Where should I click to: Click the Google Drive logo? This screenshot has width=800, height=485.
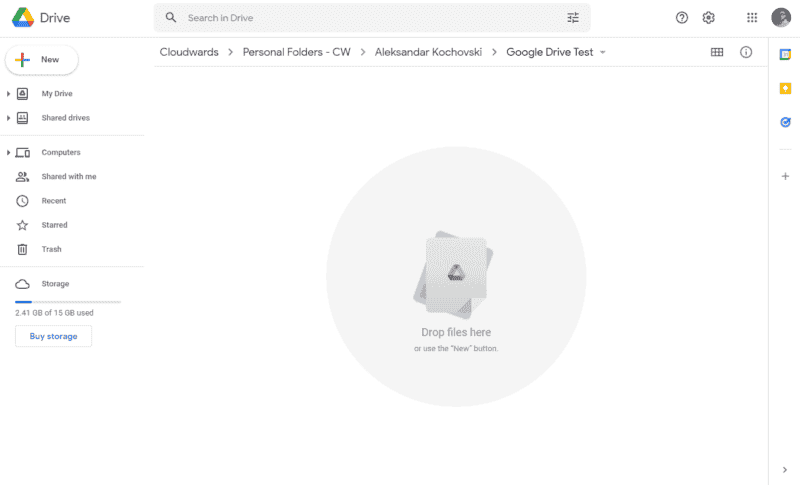(23, 17)
